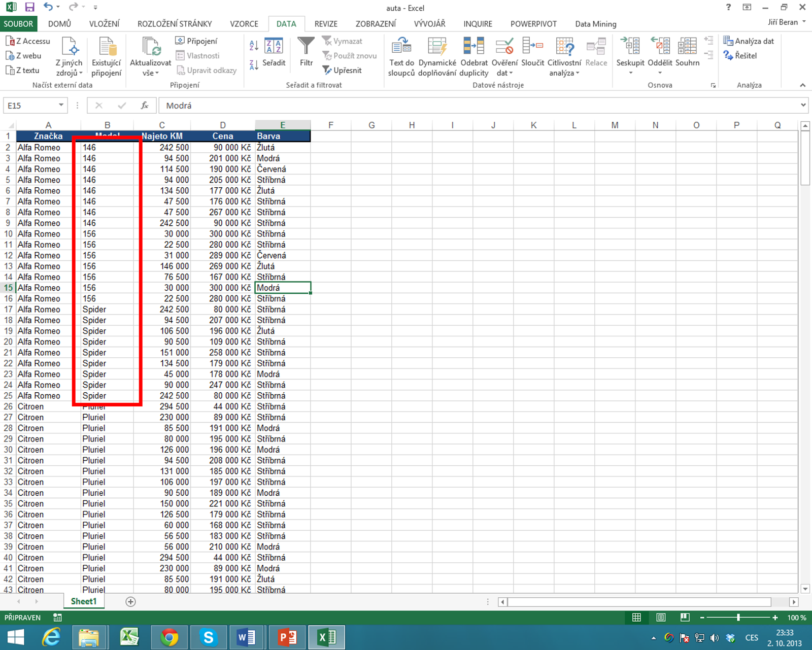
Task: Switch to Page Break Preview
Action: pos(685,618)
